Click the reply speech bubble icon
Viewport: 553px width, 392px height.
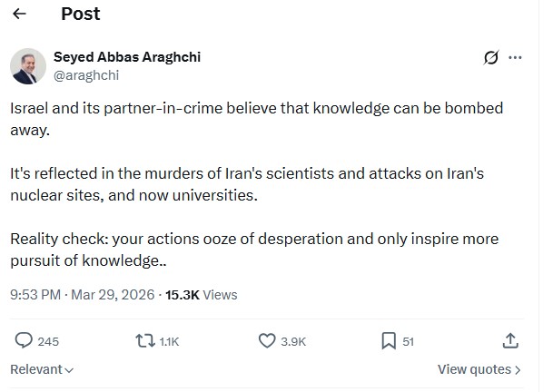pyautogui.click(x=25, y=341)
